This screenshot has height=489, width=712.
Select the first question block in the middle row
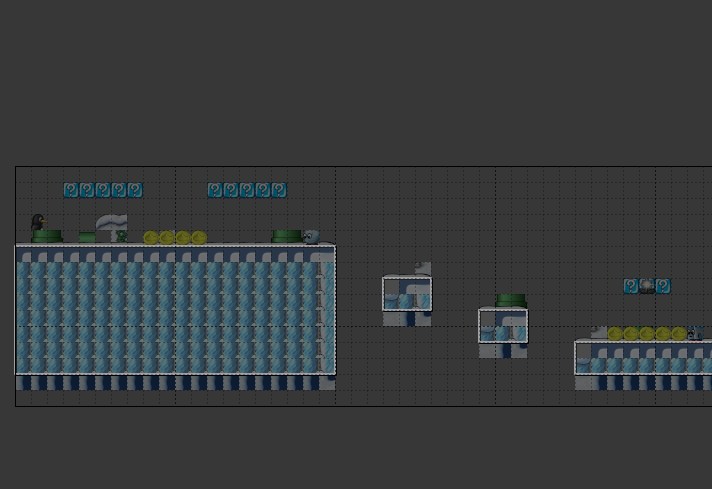tap(215, 190)
